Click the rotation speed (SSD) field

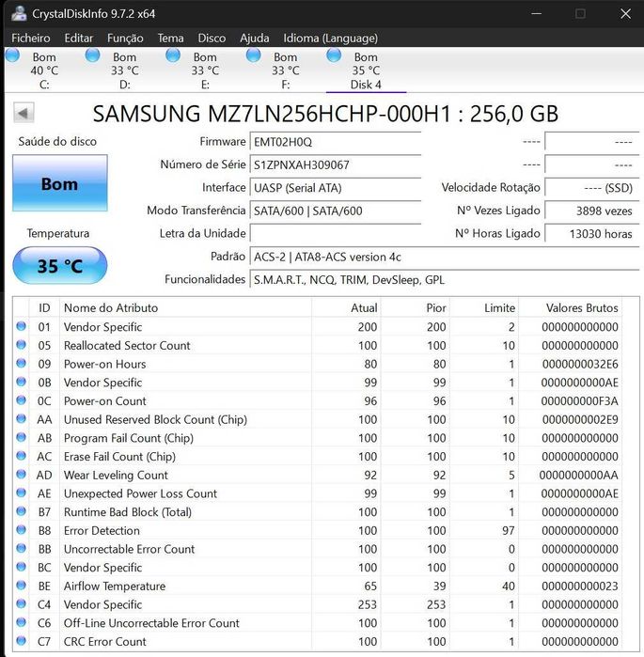point(592,188)
